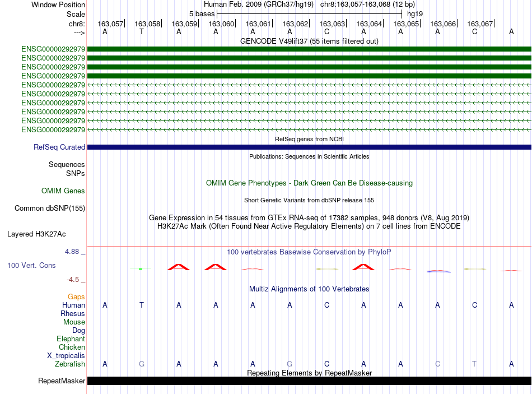The height and width of the screenshot is (394, 532).
Task: Click the Window Position label
Action: pos(58,4)
